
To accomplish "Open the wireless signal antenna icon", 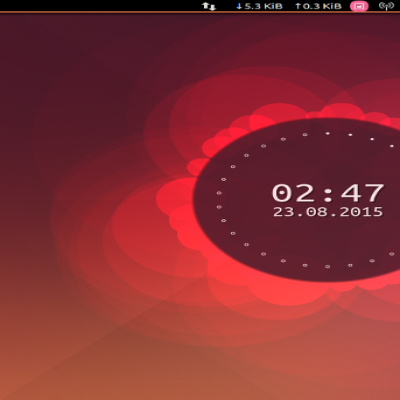I will pos(387,6).
